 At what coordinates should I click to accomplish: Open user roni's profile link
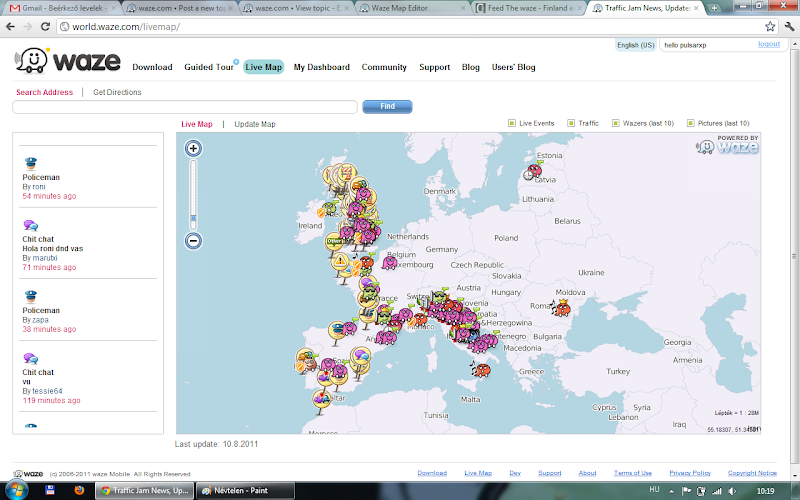(38, 187)
